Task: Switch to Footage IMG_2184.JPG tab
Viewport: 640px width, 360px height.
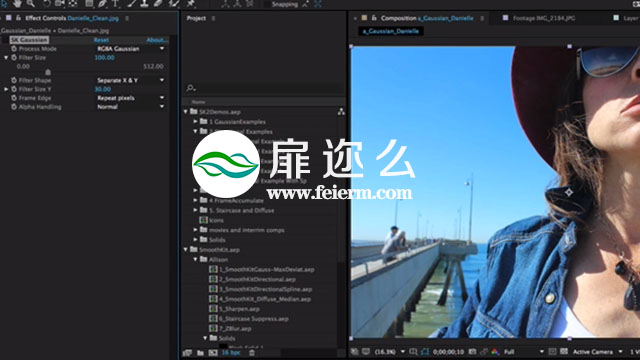Action: [544, 18]
